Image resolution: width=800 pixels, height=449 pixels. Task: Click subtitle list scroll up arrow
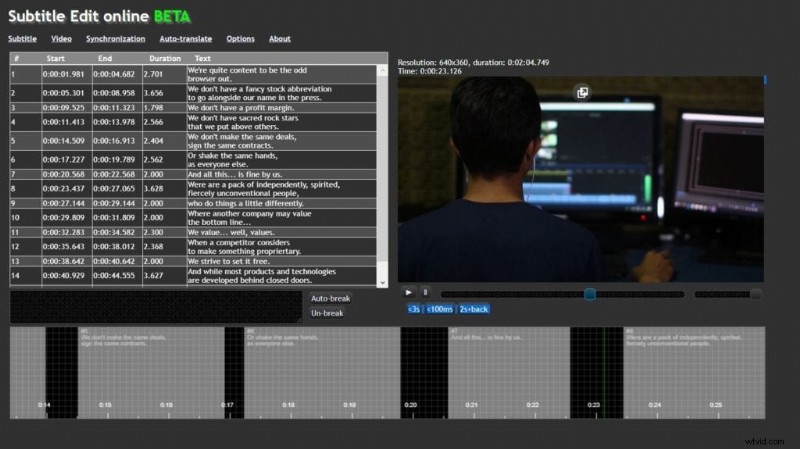(382, 70)
